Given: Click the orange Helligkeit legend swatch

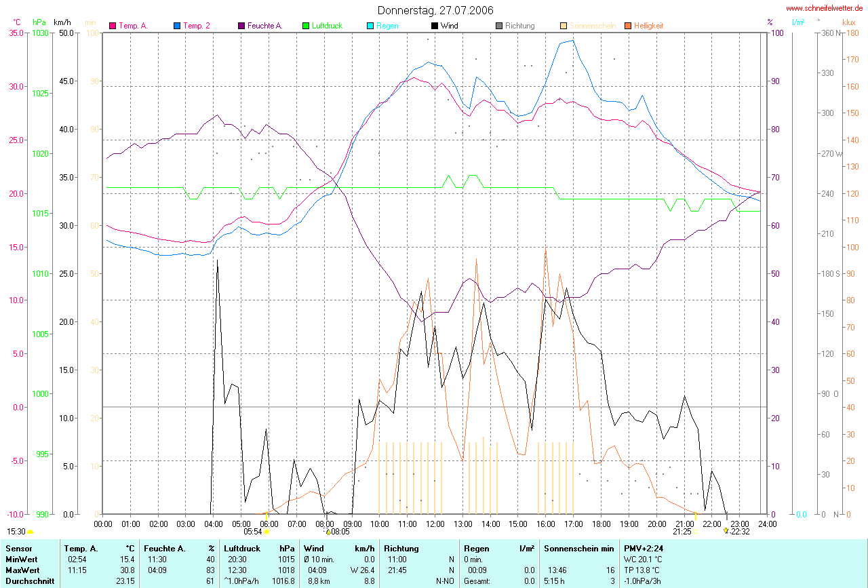Looking at the screenshot, I should (628, 26).
